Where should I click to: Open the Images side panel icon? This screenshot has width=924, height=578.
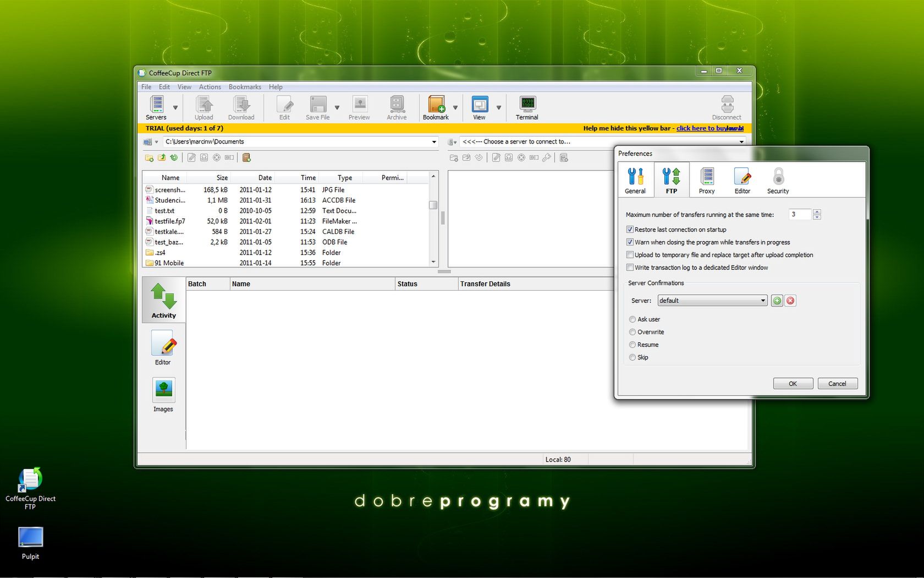163,394
